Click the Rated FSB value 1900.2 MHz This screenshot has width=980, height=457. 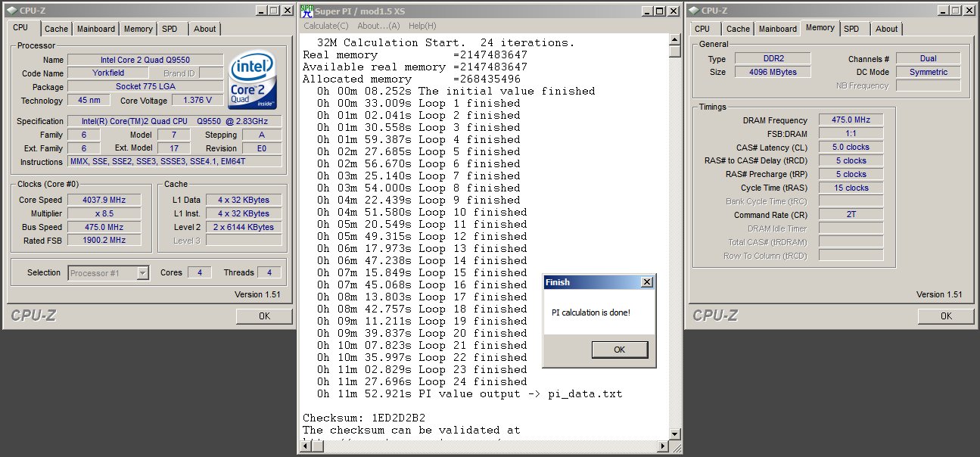[104, 241]
